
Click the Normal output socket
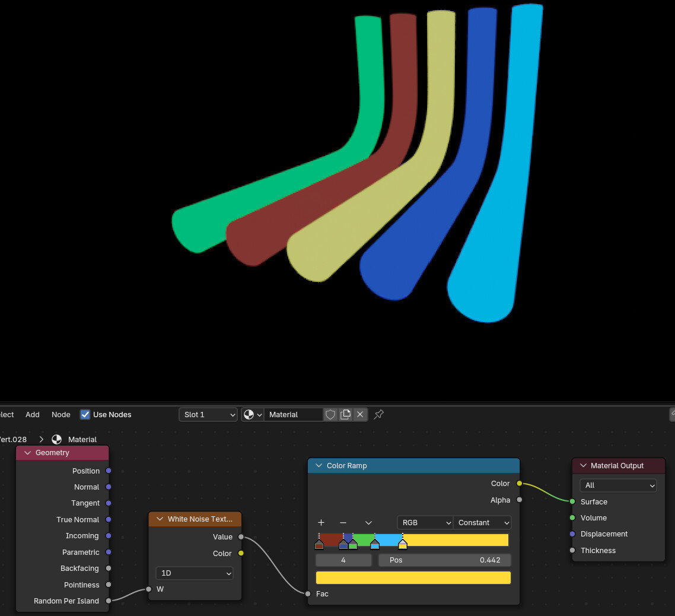pos(109,487)
